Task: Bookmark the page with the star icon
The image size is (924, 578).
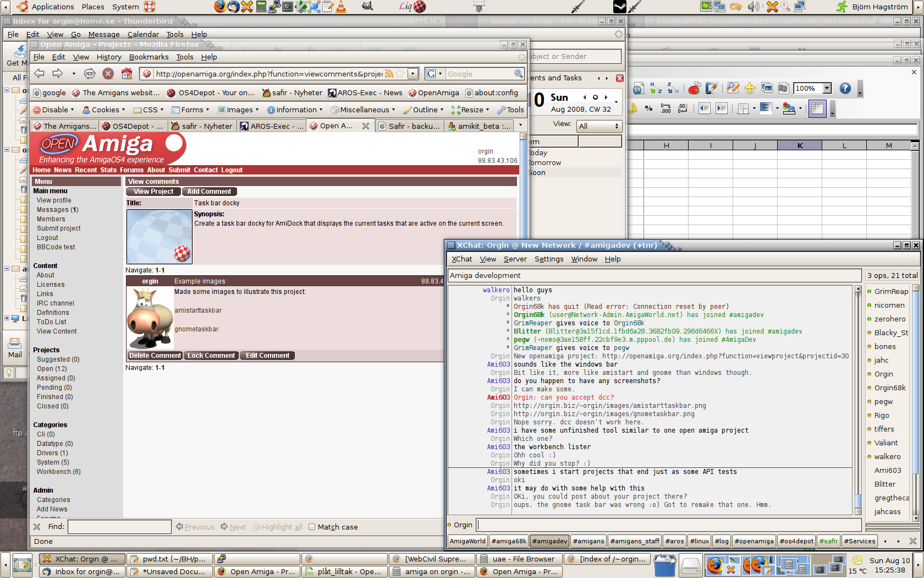Action: pyautogui.click(x=400, y=74)
